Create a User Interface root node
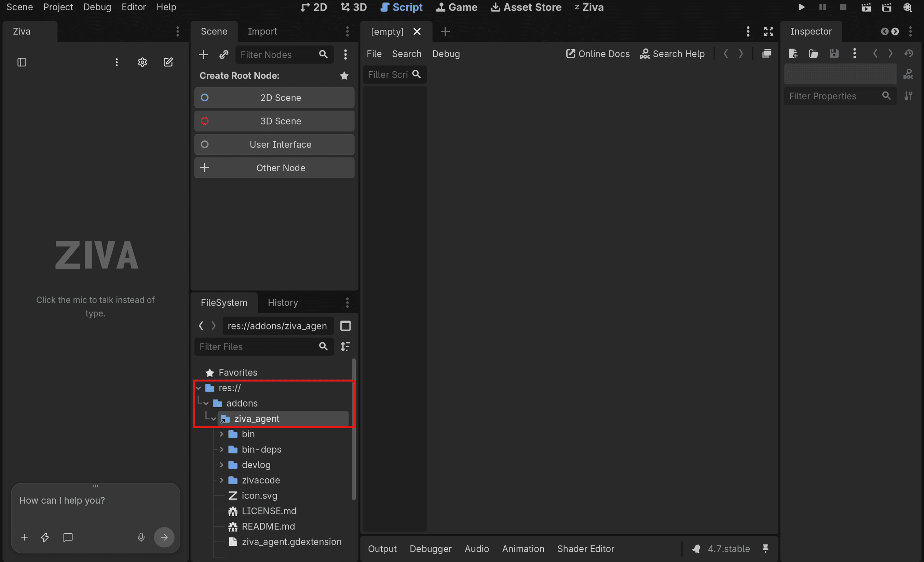Image resolution: width=924 pixels, height=562 pixels. 274,145
